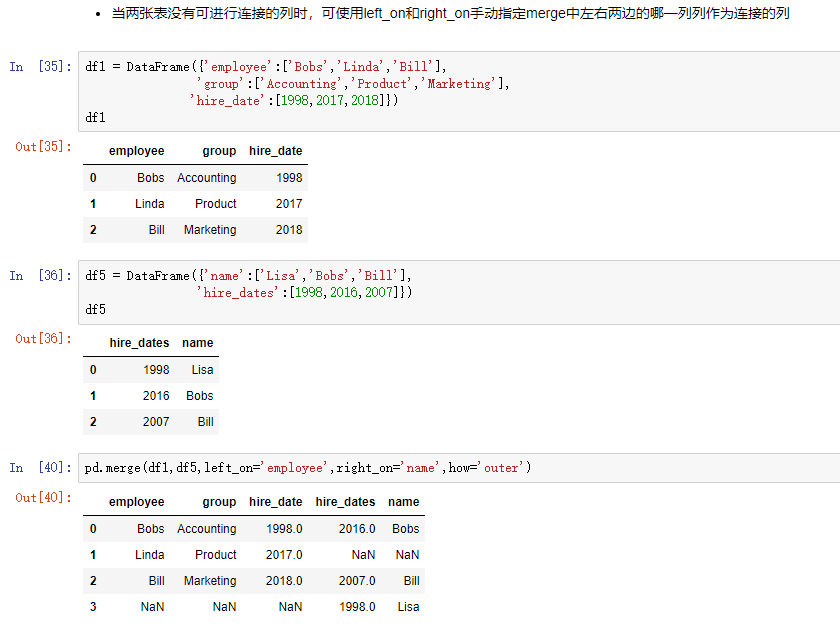The height and width of the screenshot is (626, 840).
Task: Click the 2016 cell in Out[36] table
Action: tap(156, 396)
